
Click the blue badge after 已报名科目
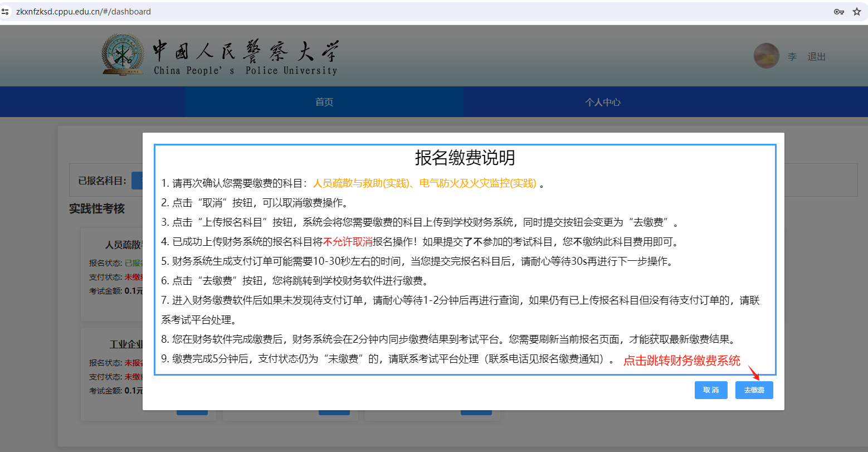(x=138, y=180)
